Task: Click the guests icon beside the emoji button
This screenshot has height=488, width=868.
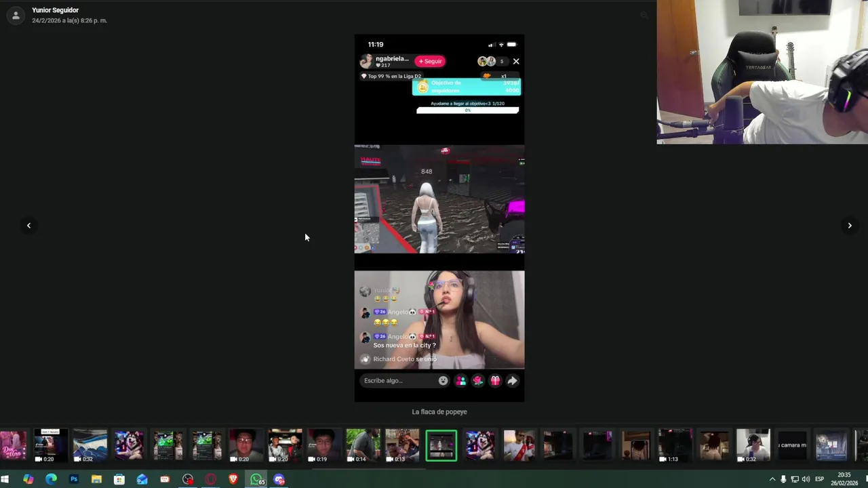Action: click(461, 381)
